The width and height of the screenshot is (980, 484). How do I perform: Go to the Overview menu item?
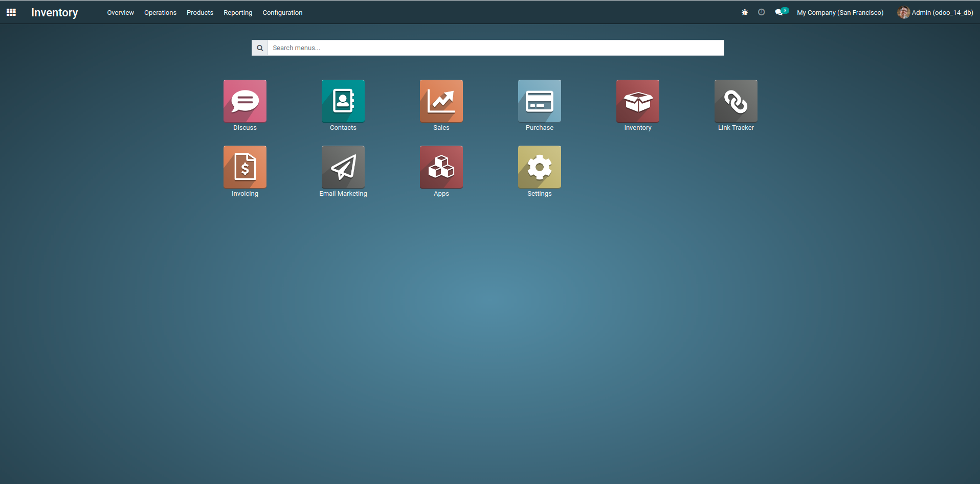click(120, 13)
